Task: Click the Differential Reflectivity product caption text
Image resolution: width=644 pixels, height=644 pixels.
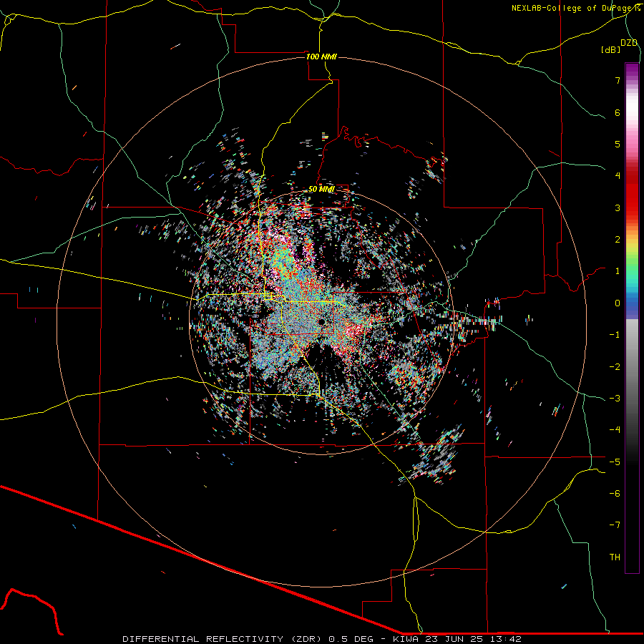Action: pyautogui.click(x=322, y=639)
